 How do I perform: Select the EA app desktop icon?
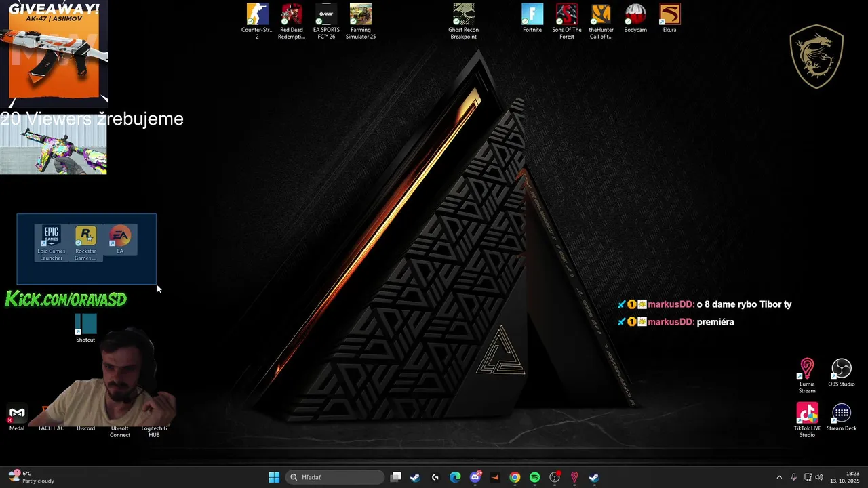point(120,239)
